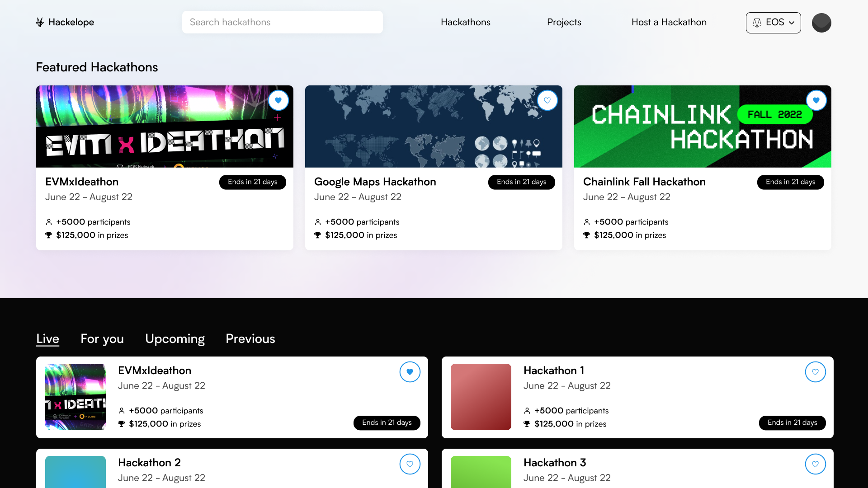
Task: Unfavorite the Chainlink Fall Hackathon heart
Action: click(816, 100)
